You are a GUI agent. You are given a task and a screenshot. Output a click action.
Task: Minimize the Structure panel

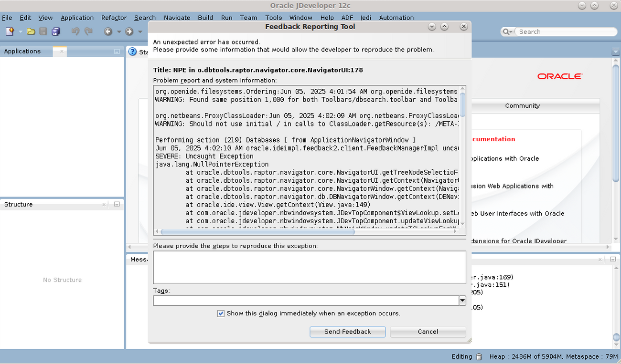click(117, 204)
